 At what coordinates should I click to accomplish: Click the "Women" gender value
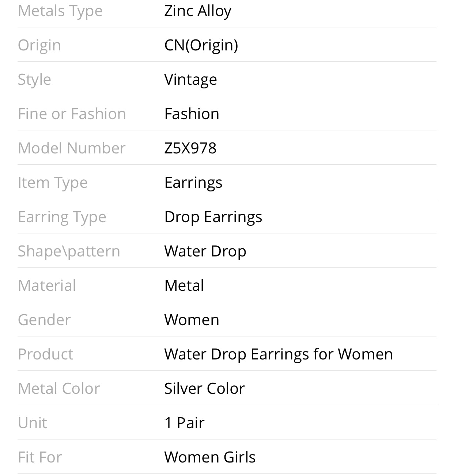pos(192,320)
